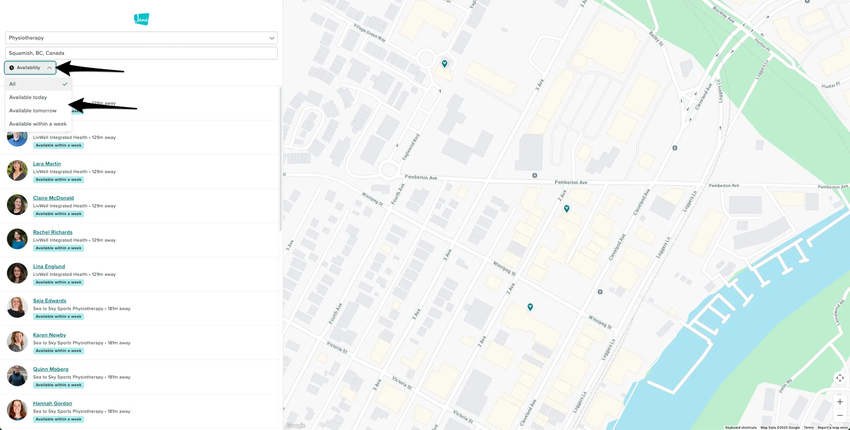Select map pin on 2 Ave
This screenshot has height=430, width=850.
[566, 209]
